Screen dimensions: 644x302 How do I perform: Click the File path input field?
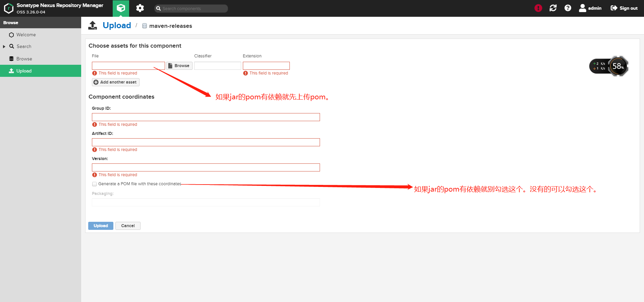(x=128, y=66)
